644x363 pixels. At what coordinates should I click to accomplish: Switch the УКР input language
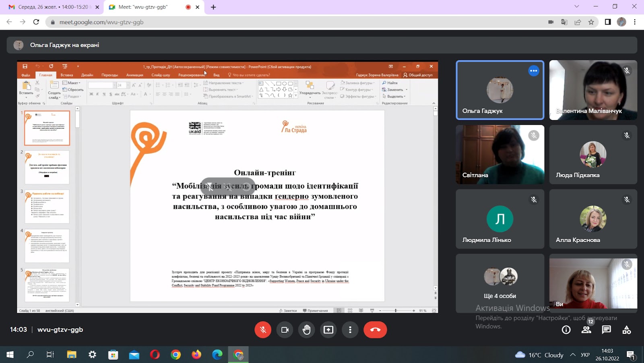click(x=585, y=355)
